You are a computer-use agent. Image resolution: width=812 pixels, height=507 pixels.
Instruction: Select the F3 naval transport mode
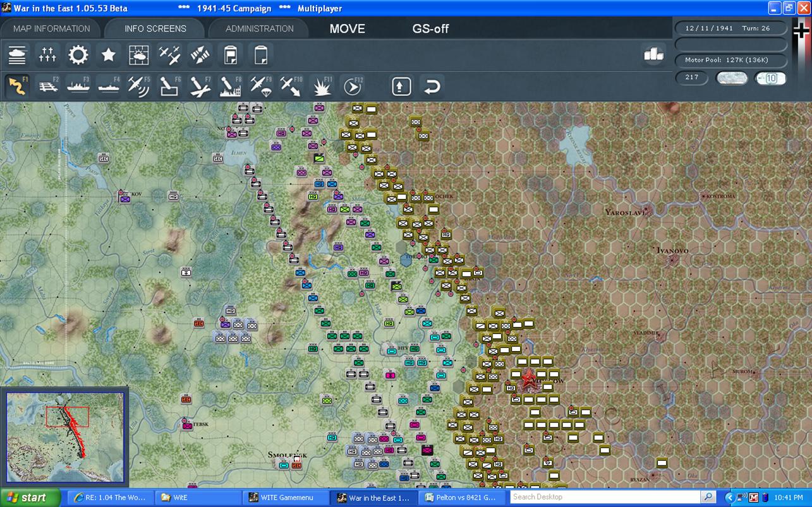(78, 86)
